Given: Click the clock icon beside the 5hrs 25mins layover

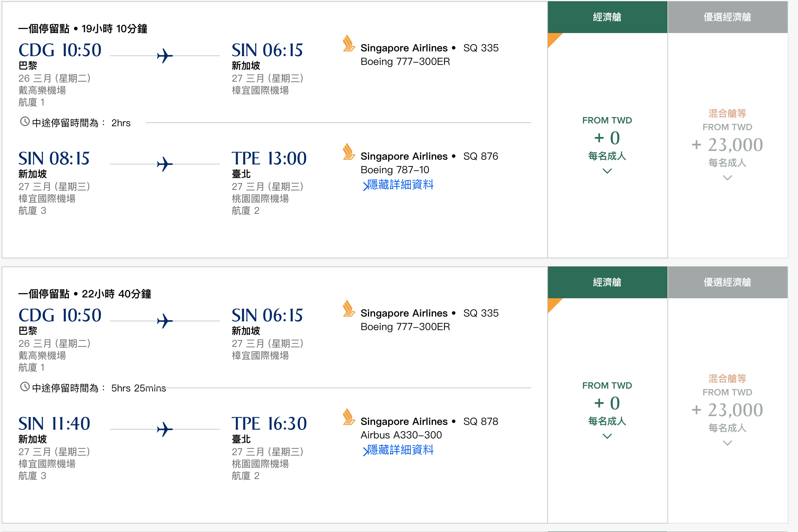Looking at the screenshot, I should [24, 387].
